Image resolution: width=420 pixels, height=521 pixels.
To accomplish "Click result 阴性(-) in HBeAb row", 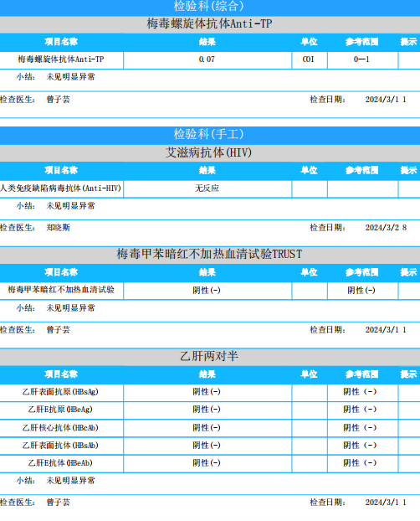I will click(x=207, y=463).
